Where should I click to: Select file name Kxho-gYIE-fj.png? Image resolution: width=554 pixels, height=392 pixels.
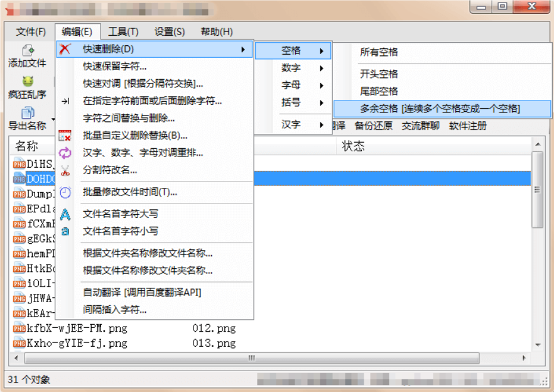point(77,343)
